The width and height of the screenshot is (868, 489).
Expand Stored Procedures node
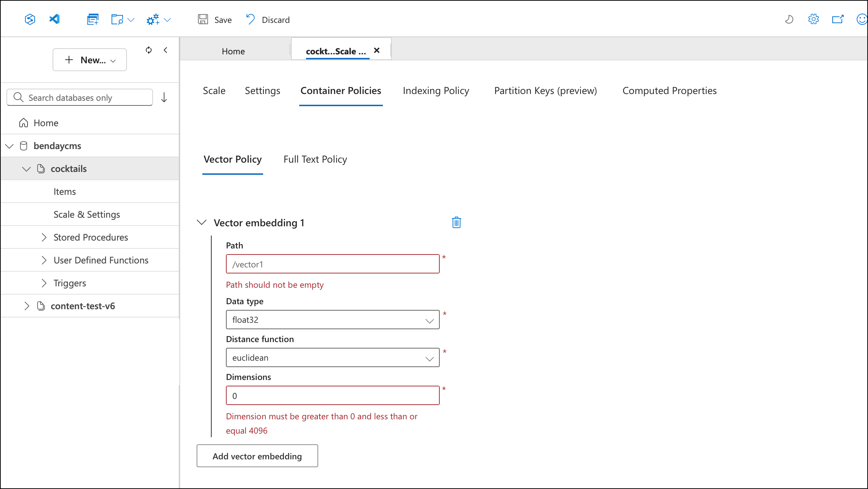(44, 237)
